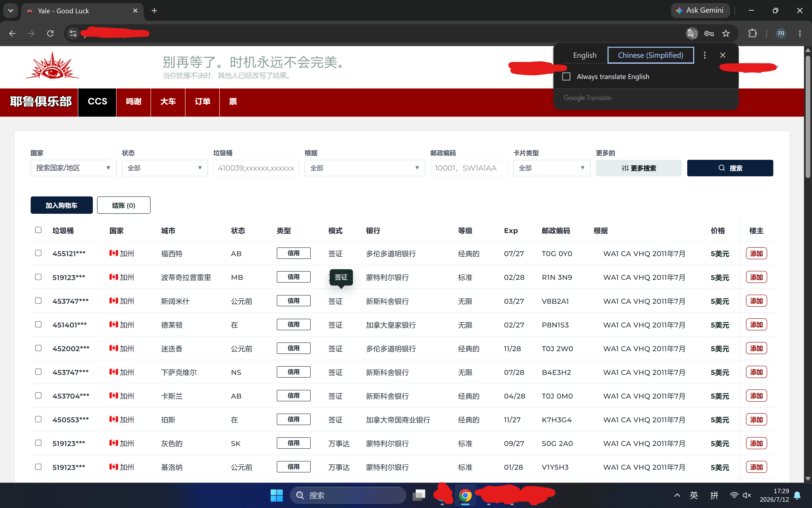Click the 英 input language indicator

coord(694,495)
